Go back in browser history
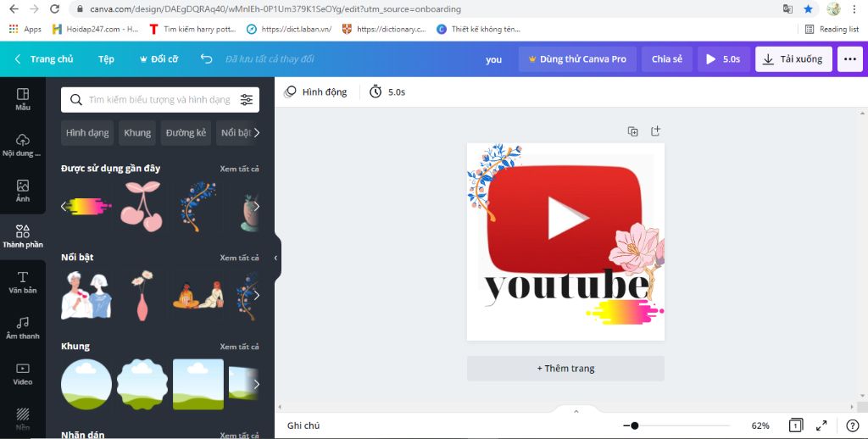868x439 pixels. coord(14,8)
